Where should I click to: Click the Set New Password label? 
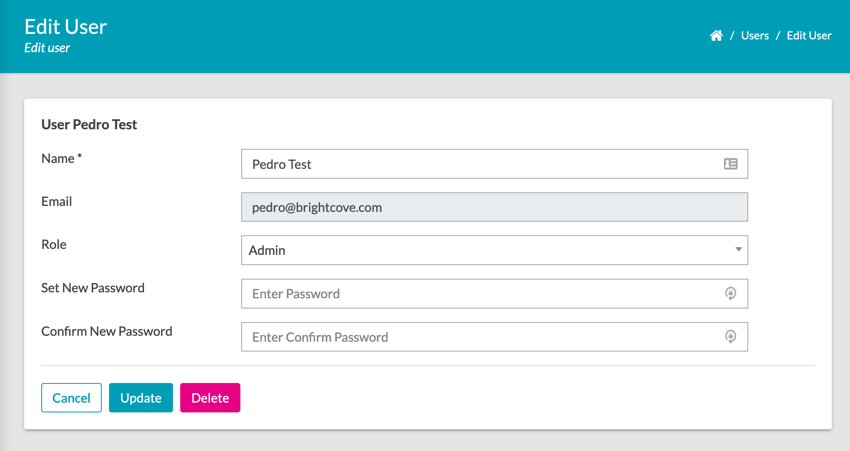tap(93, 288)
